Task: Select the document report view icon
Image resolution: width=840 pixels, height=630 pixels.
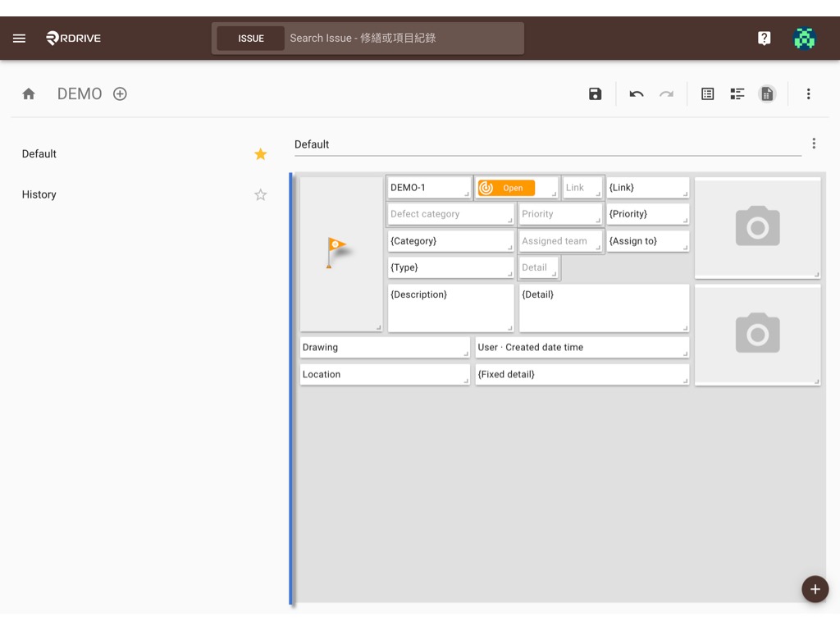Action: [767, 94]
